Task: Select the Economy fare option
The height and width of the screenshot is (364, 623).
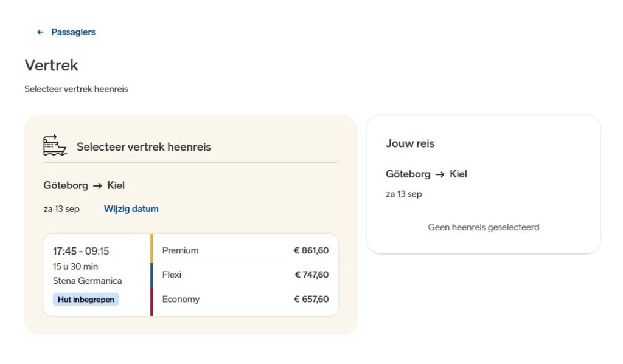Action: 245,300
